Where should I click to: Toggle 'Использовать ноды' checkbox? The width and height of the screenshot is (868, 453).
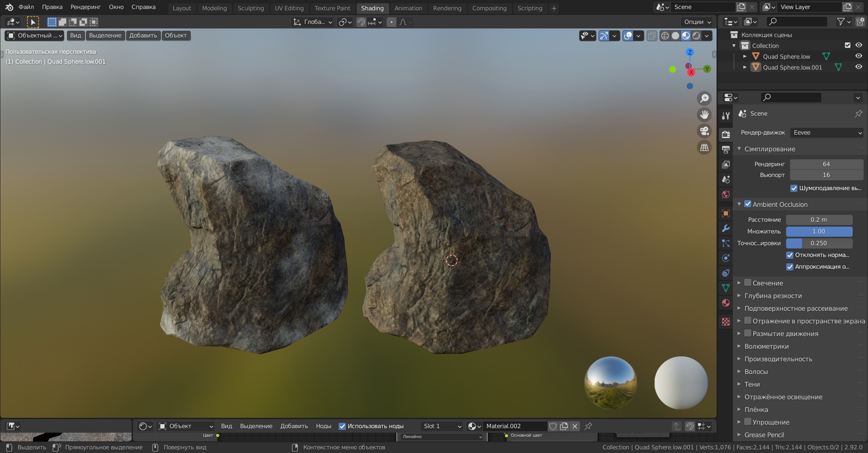pos(342,426)
